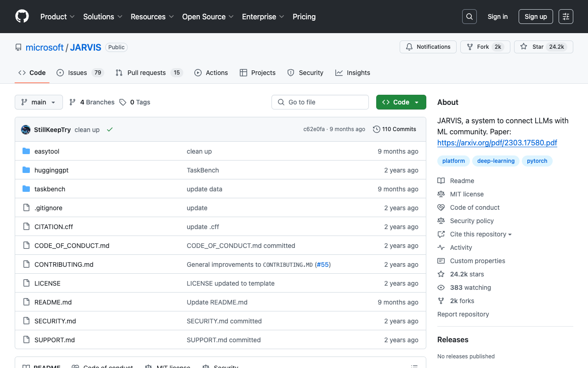Switch to the Issues tab
Image resolution: width=588 pixels, height=368 pixels.
pos(80,73)
